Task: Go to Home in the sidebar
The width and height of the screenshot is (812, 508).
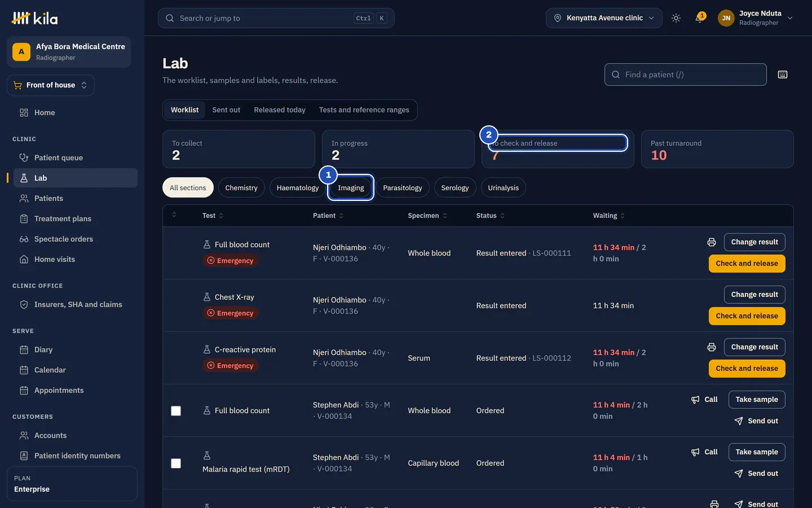Action: [x=76, y=112]
